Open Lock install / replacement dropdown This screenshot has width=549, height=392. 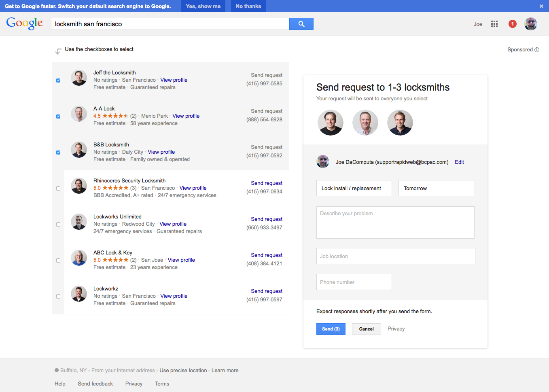click(x=354, y=188)
